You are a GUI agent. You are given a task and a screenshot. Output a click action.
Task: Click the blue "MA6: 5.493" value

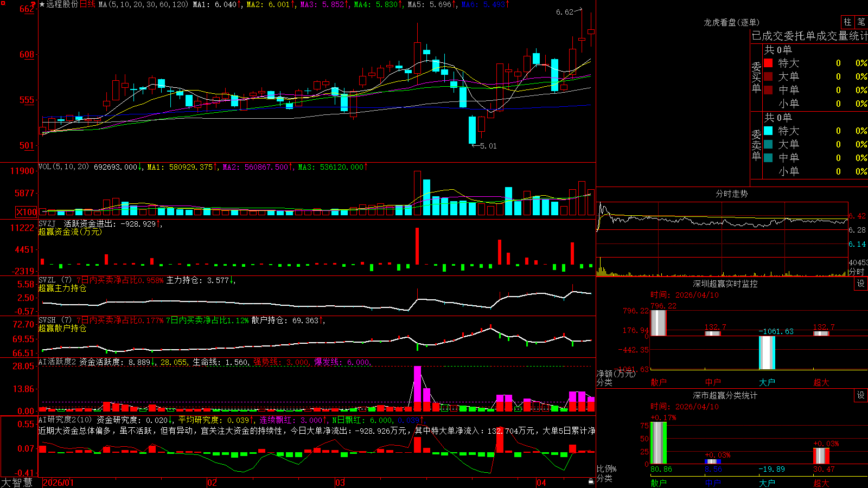(x=486, y=4)
